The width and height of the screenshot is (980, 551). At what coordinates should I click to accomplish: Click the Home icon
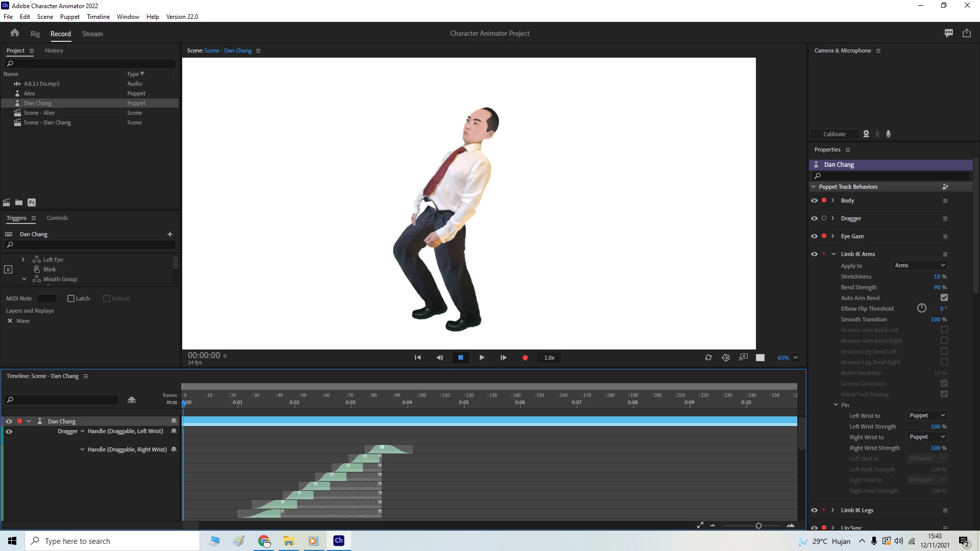click(x=15, y=33)
